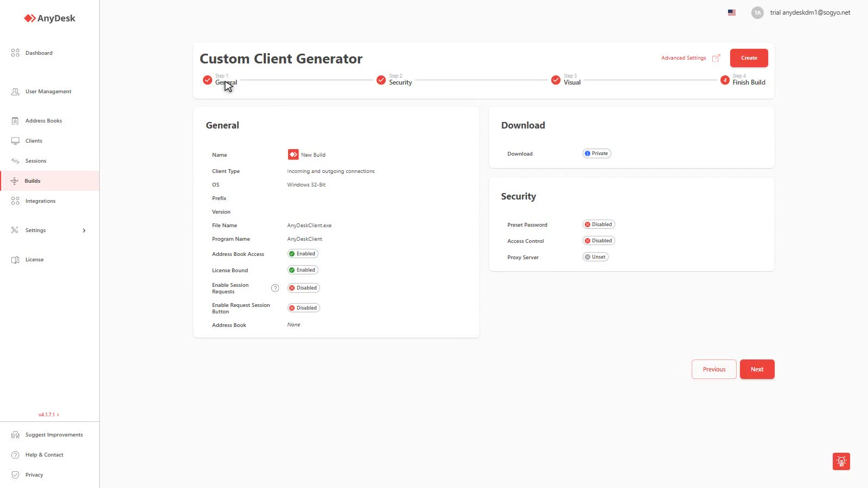Click the Step 4 number circle
This screenshot has height=488, width=868.
(x=725, y=80)
